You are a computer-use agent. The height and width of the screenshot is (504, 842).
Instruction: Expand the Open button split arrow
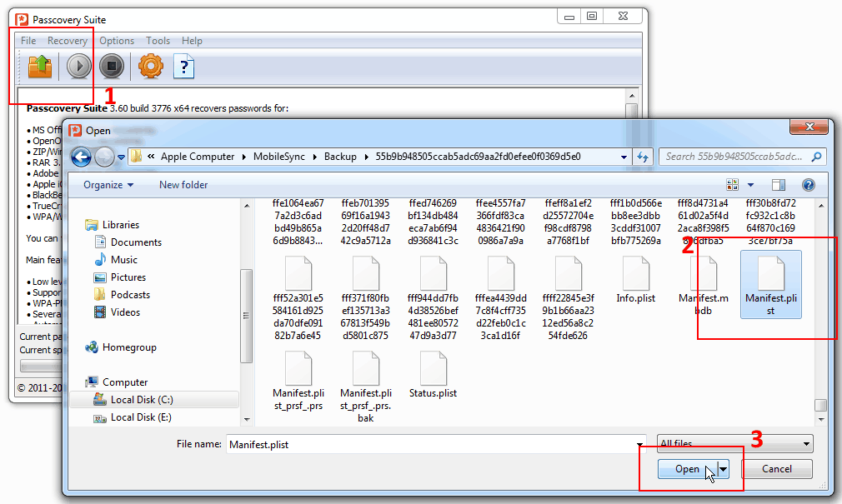pyautogui.click(x=724, y=469)
